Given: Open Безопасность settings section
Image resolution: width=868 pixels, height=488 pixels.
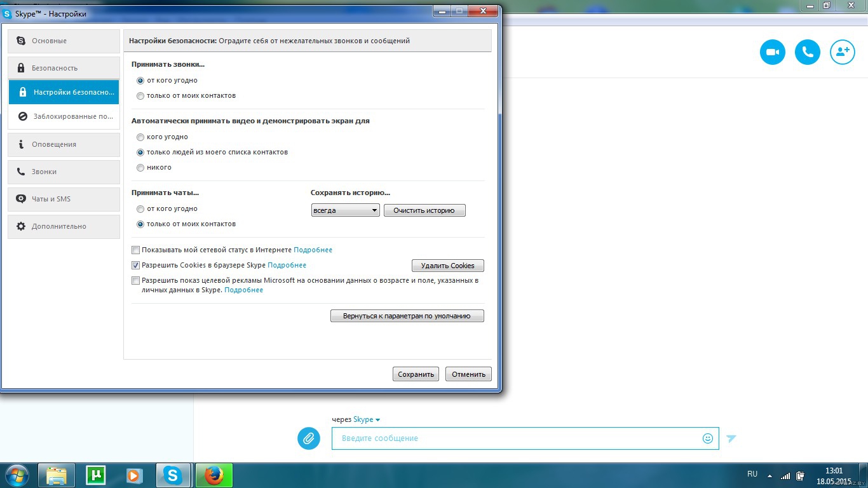Looking at the screenshot, I should click(64, 68).
